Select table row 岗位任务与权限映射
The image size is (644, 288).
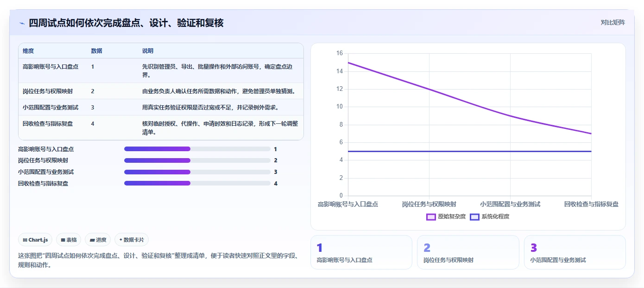coord(161,91)
